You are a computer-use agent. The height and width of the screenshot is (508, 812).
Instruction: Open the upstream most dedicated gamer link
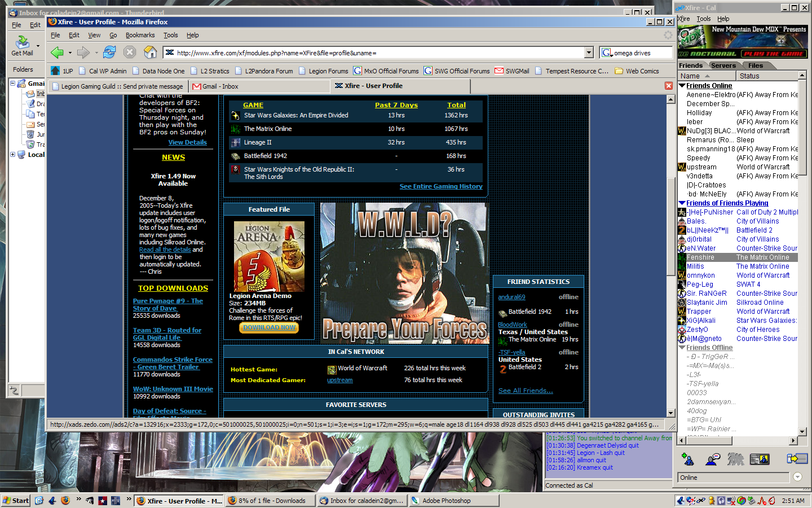point(339,380)
